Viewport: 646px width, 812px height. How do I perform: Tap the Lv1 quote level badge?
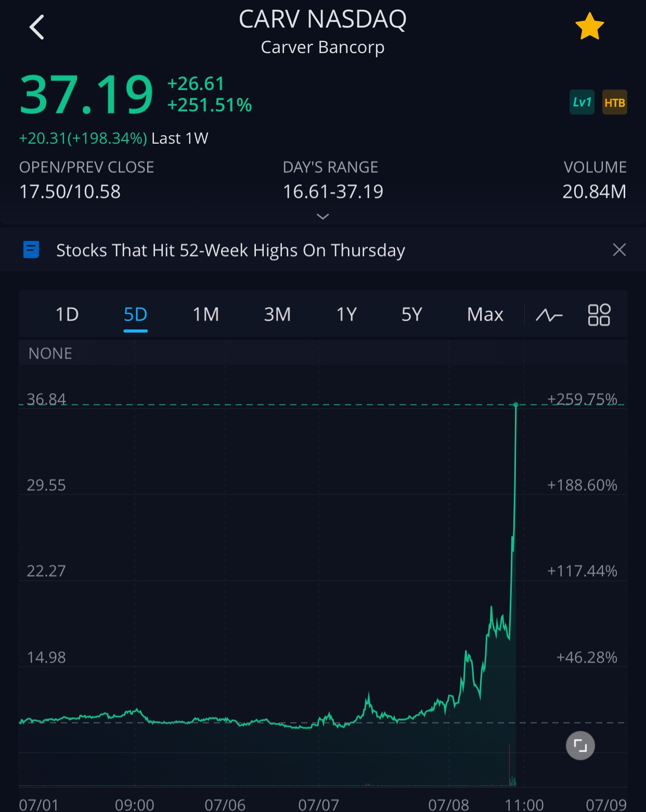point(582,102)
